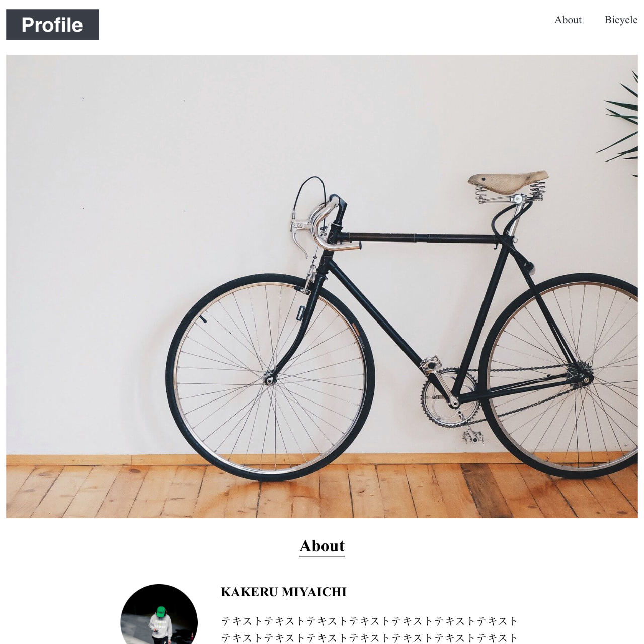Click the bicycle hero image
The image size is (644, 644).
[x=322, y=286]
